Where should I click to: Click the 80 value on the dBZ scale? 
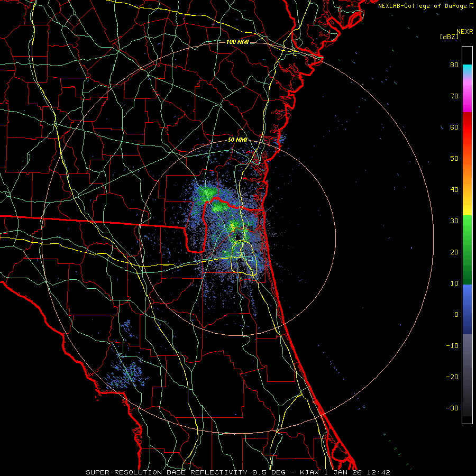pos(454,65)
